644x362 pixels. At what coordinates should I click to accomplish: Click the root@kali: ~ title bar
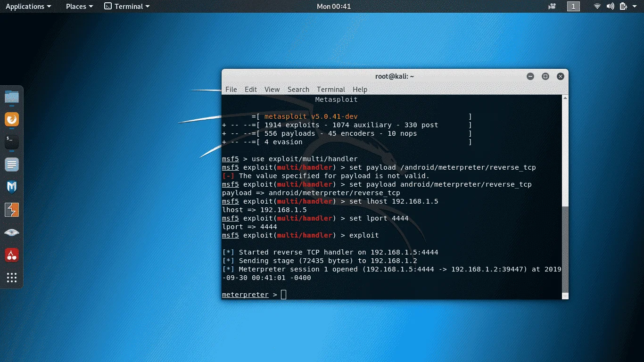(395, 76)
